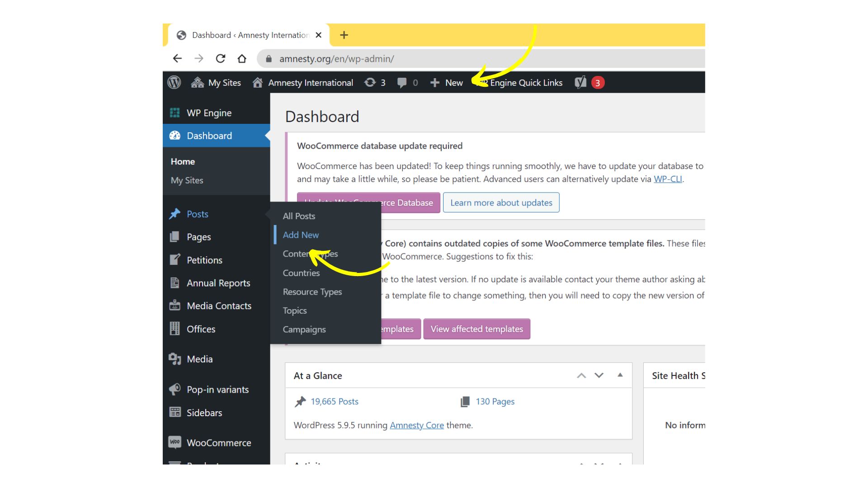The image size is (868, 488).
Task: Click the padlock site info icon
Action: pyautogui.click(x=269, y=59)
